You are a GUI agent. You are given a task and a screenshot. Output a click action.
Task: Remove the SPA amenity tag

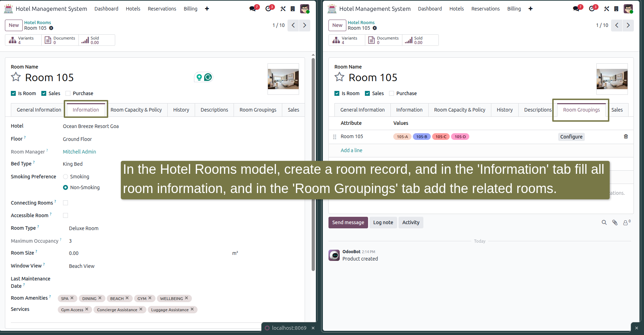[72, 298]
